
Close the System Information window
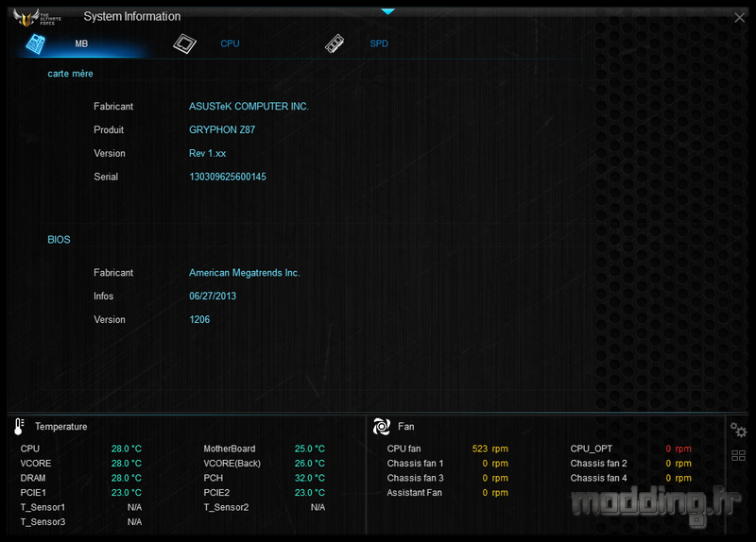point(739,18)
